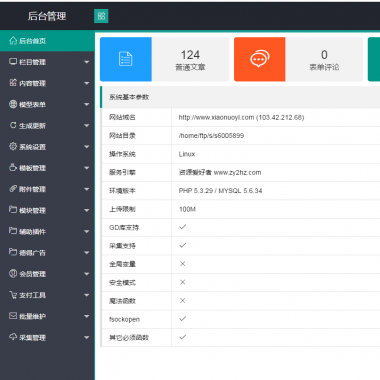The height and width of the screenshot is (380, 380).
Task: Click the cup icon beside 模板管理
Action: coord(13,167)
